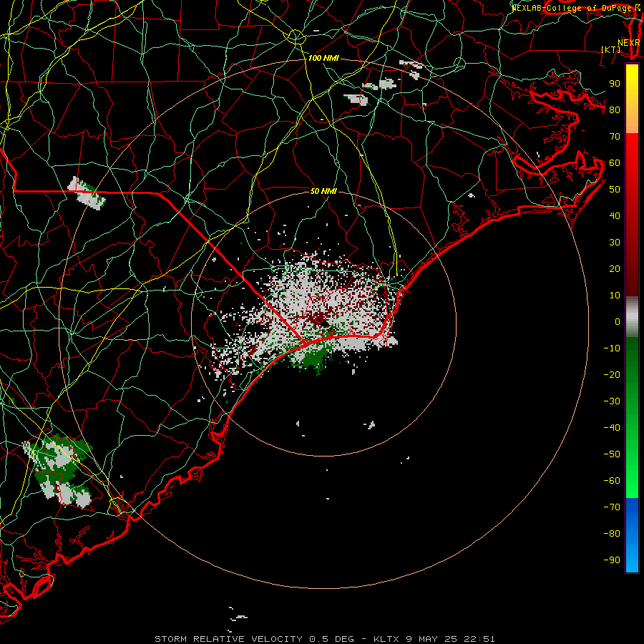Image resolution: width=644 pixels, height=644 pixels.
Task: Click the 22:51 timestamp in caption
Action: [479, 639]
